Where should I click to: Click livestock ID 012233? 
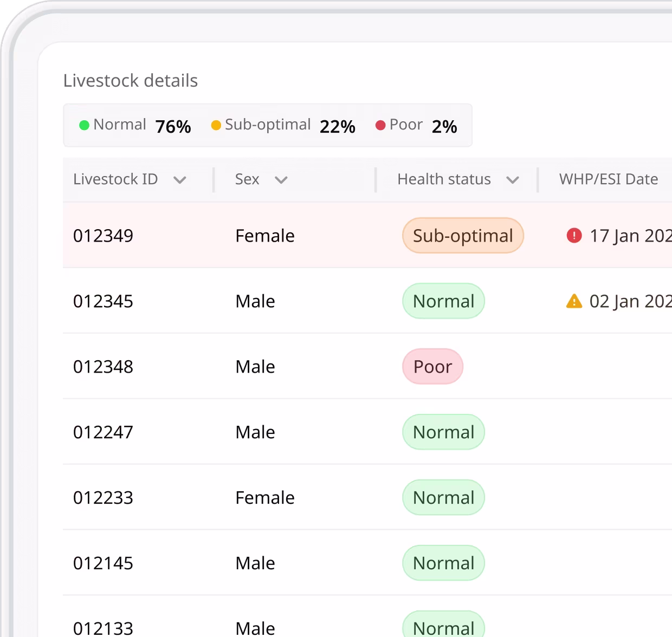click(x=103, y=498)
